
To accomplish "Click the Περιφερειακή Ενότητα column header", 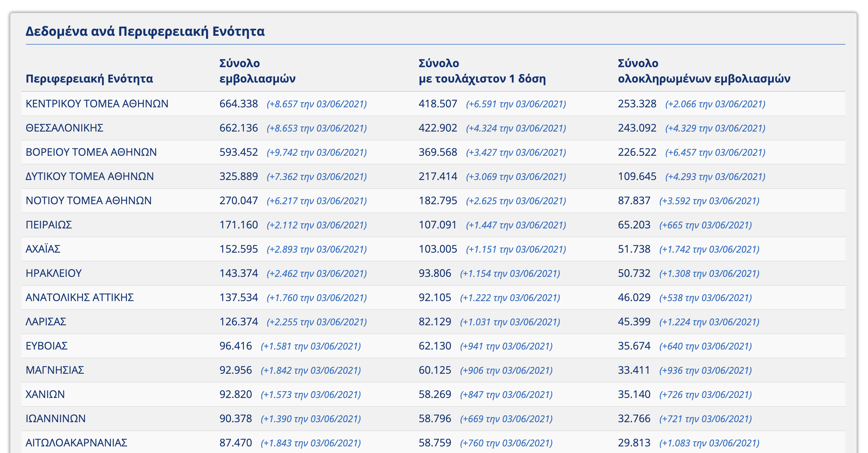I will (89, 78).
